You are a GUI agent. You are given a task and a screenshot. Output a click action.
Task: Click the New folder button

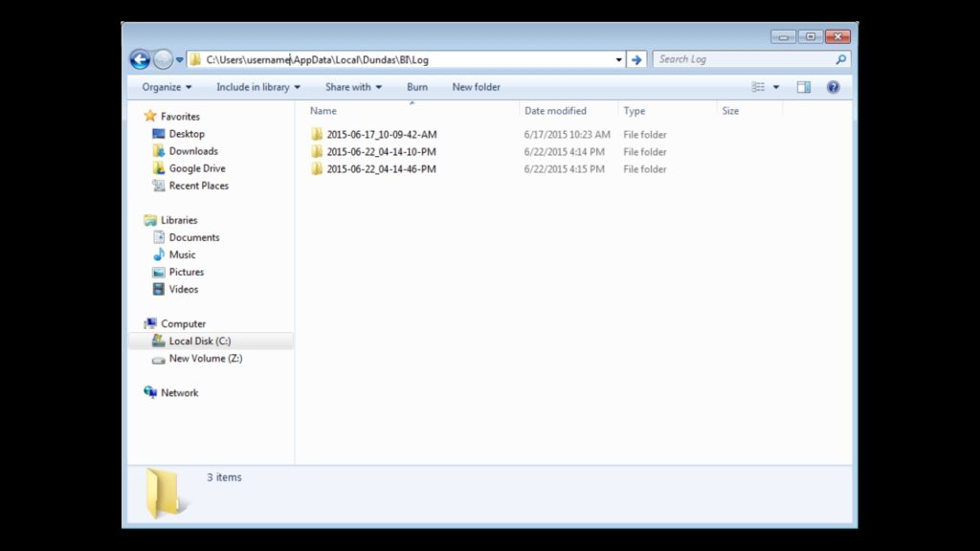pyautogui.click(x=476, y=87)
